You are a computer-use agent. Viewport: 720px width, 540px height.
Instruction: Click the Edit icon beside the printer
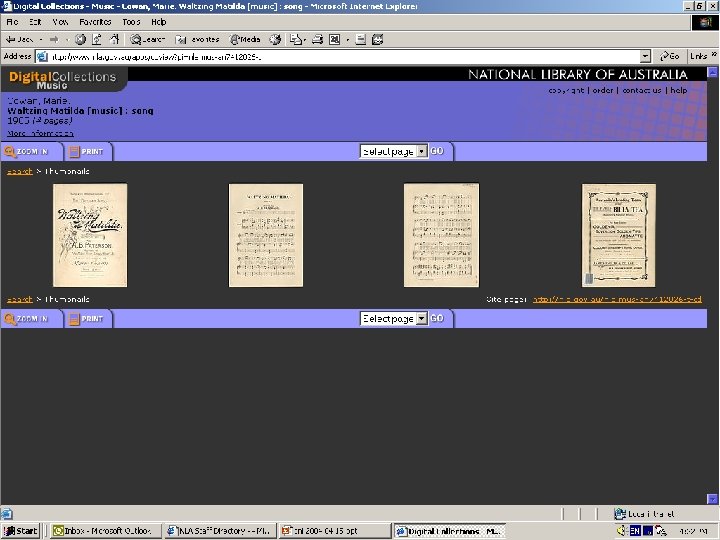pyautogui.click(x=335, y=39)
